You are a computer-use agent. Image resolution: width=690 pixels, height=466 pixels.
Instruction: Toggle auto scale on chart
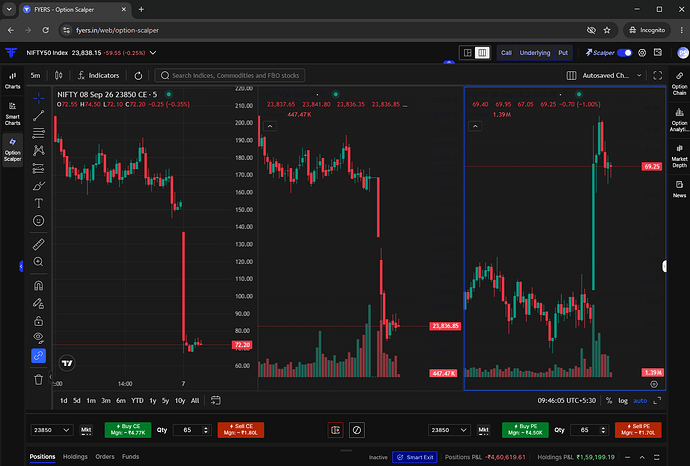[640, 400]
